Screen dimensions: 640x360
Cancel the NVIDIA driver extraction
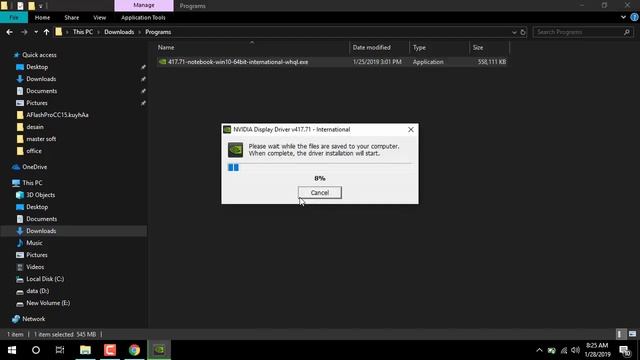click(320, 193)
